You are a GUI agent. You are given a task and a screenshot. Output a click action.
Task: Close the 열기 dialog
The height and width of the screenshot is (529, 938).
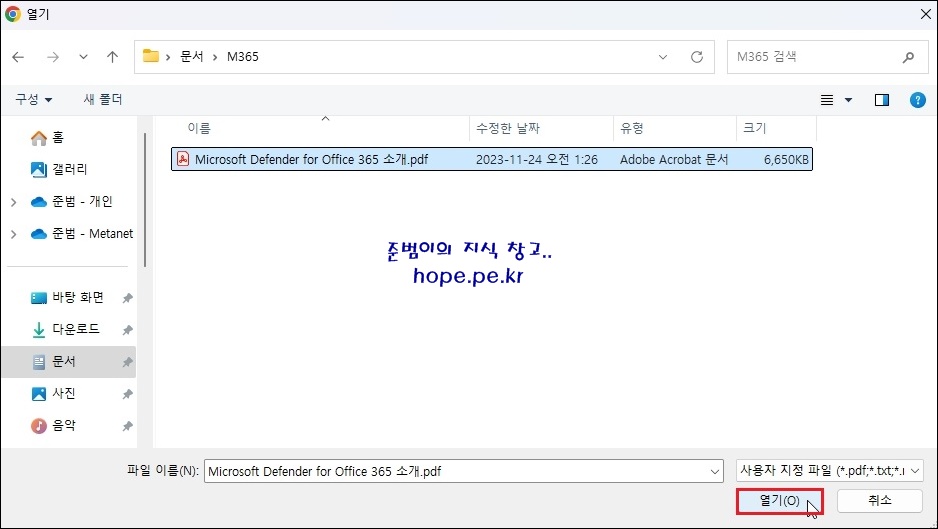pyautogui.click(x=925, y=14)
